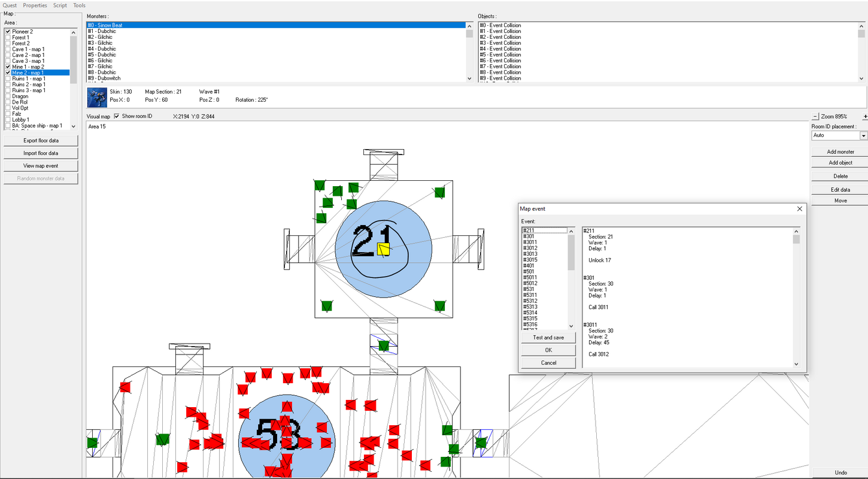Zoom out with the minus zoom button
This screenshot has width=868, height=479.
point(815,116)
